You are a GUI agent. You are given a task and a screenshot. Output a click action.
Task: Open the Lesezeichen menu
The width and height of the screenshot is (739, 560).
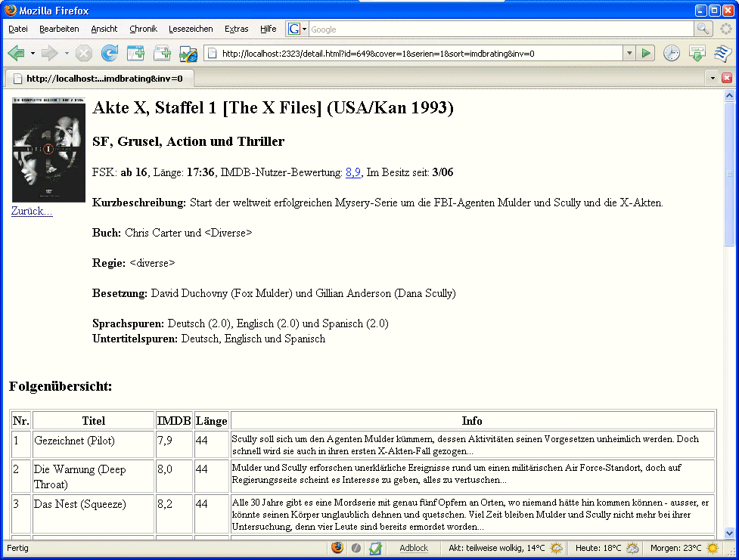pos(191,29)
